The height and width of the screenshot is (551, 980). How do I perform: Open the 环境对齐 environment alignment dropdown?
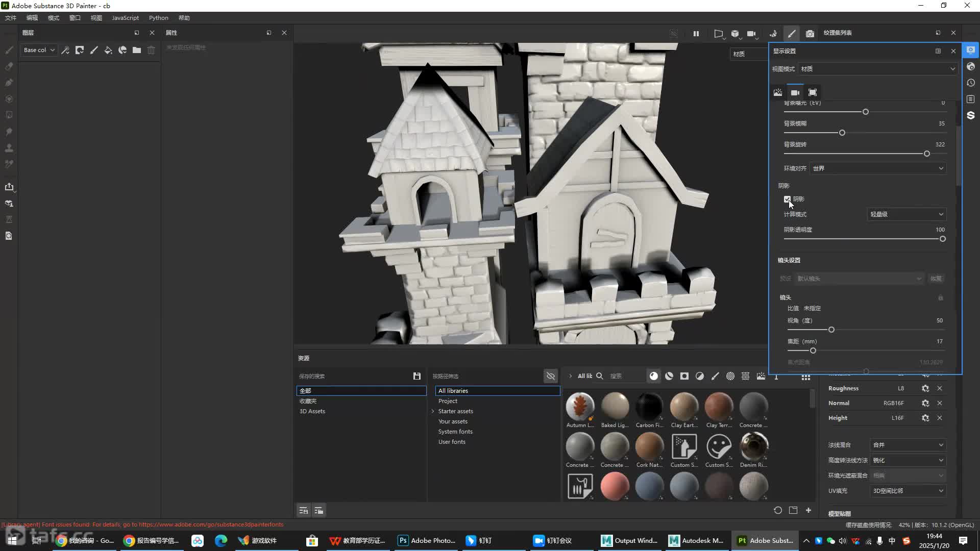tap(878, 168)
